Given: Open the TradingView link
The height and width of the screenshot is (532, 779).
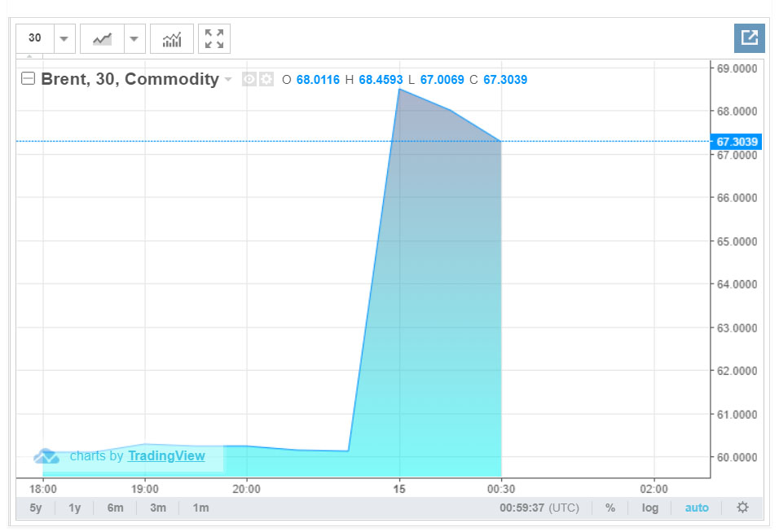Looking at the screenshot, I should [x=166, y=455].
